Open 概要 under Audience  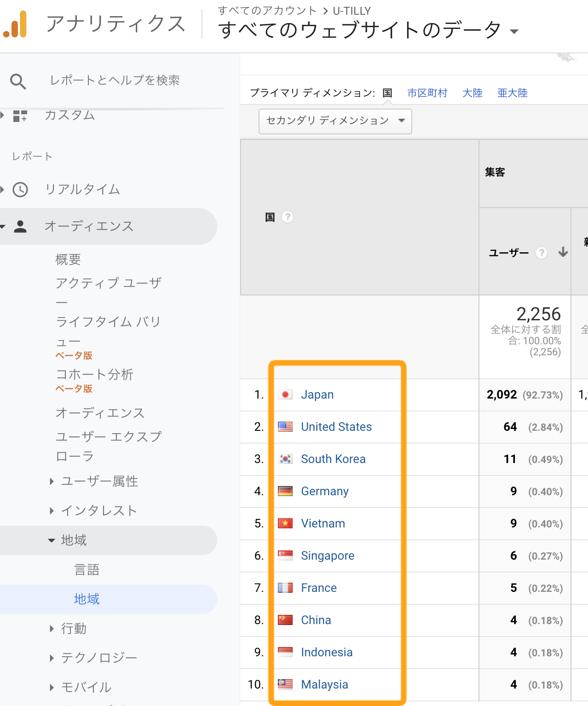pos(68,260)
